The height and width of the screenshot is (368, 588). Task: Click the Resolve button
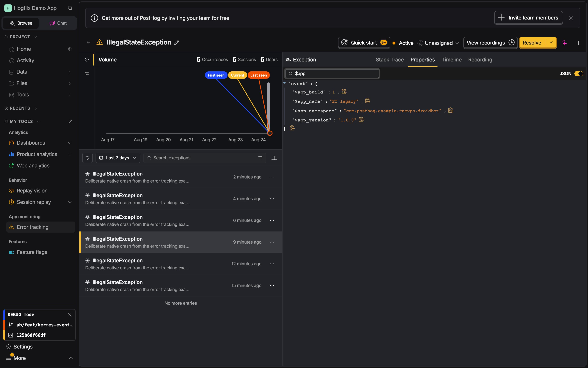(x=532, y=43)
